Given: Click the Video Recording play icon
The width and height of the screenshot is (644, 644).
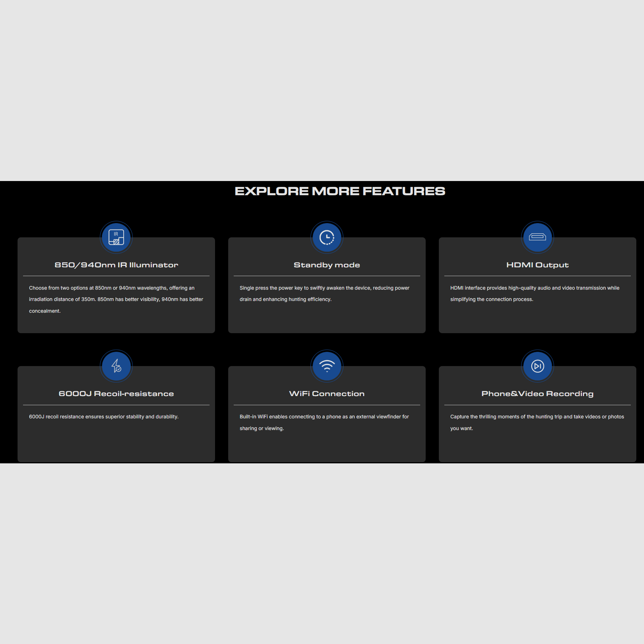Looking at the screenshot, I should [538, 366].
